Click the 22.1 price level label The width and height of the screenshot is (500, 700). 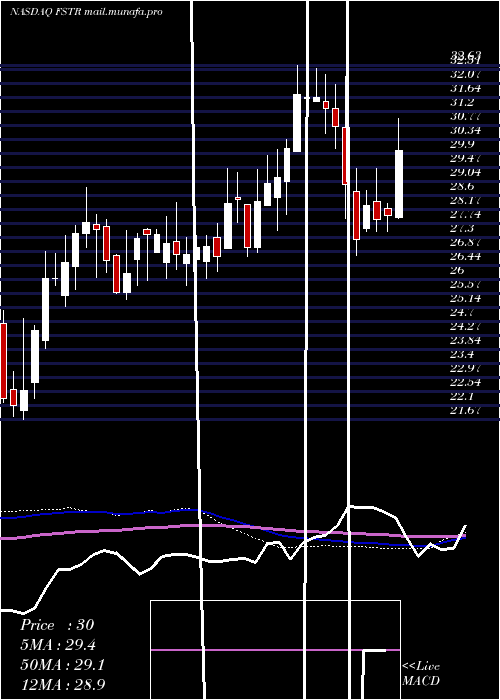[462, 397]
